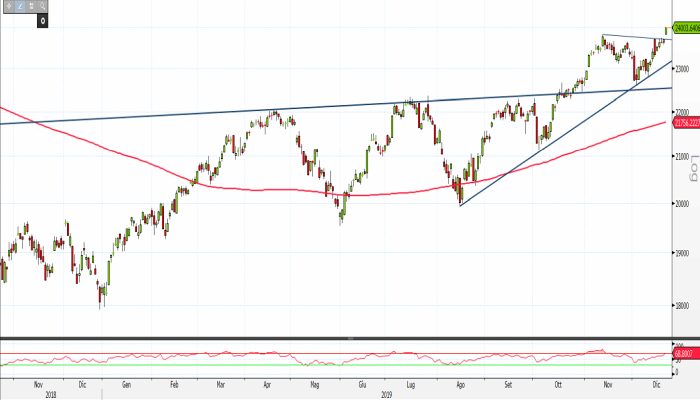Click the Lug month label on time axis

coord(411,384)
